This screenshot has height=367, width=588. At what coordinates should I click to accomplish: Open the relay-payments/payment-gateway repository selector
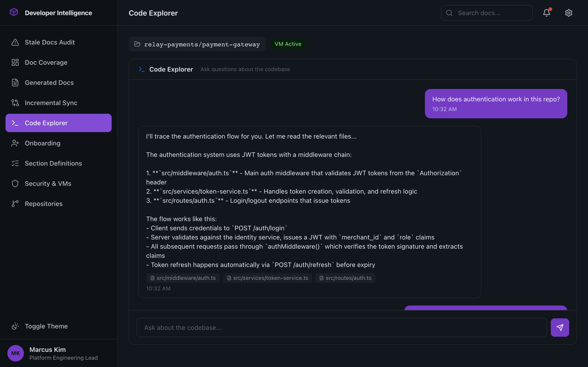click(x=197, y=44)
